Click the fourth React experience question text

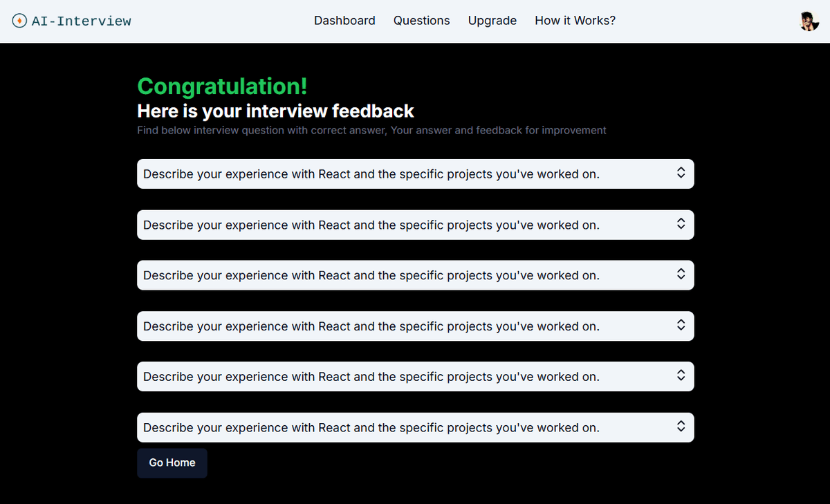(371, 326)
